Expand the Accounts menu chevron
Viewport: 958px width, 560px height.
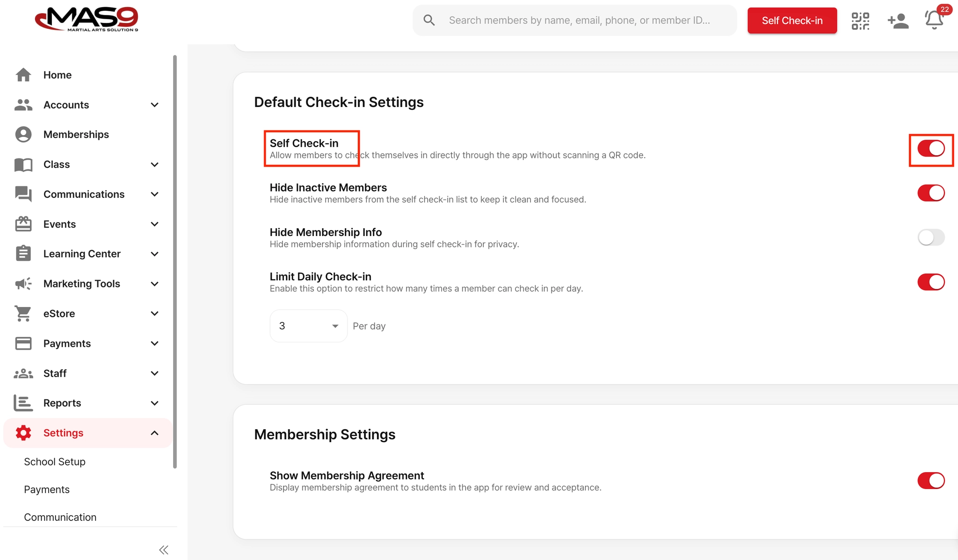[155, 105]
